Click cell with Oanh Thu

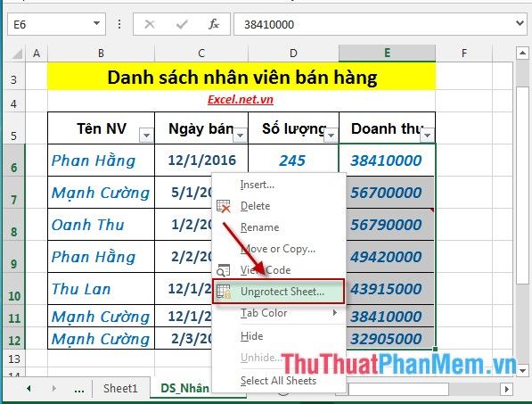tap(101, 225)
